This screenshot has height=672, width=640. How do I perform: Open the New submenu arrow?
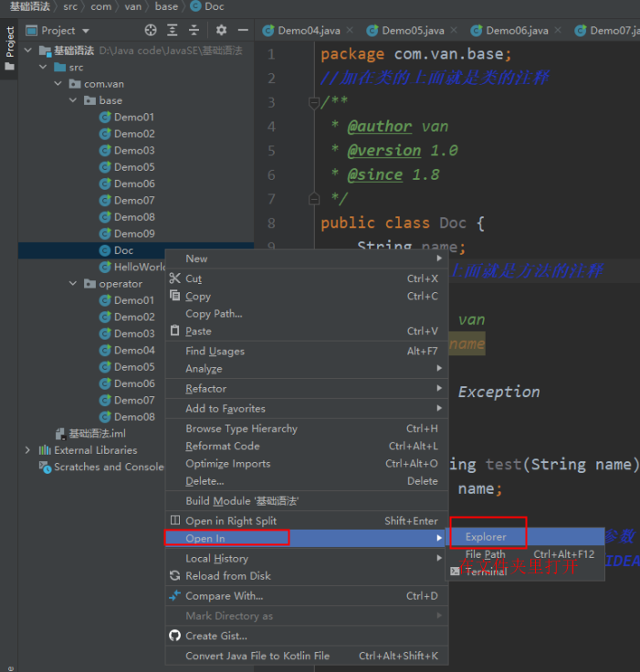[439, 258]
